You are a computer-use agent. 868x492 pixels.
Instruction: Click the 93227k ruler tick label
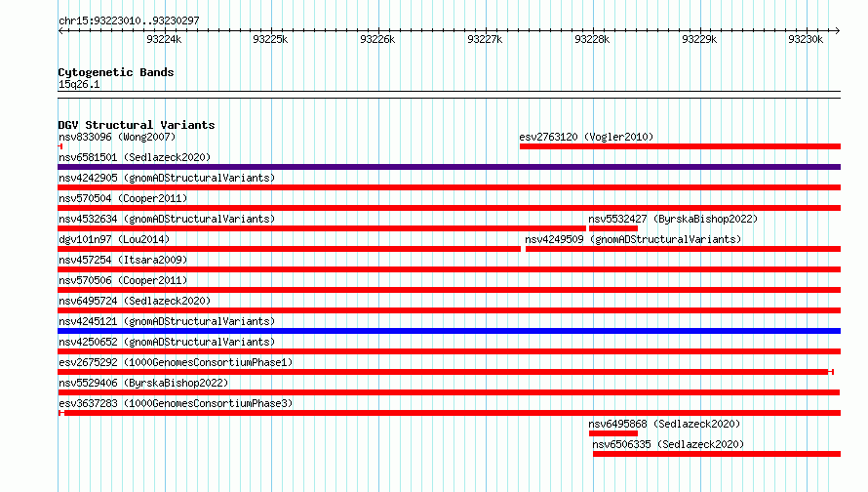click(x=485, y=39)
